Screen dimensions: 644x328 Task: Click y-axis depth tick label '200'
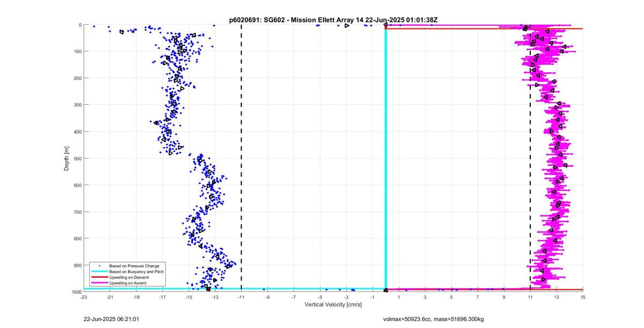[77, 78]
